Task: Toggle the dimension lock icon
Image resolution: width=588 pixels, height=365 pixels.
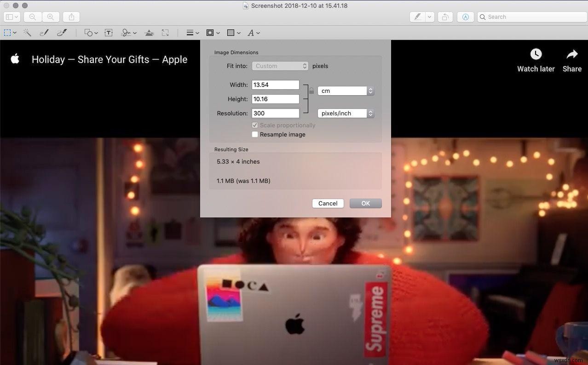Action: (311, 91)
